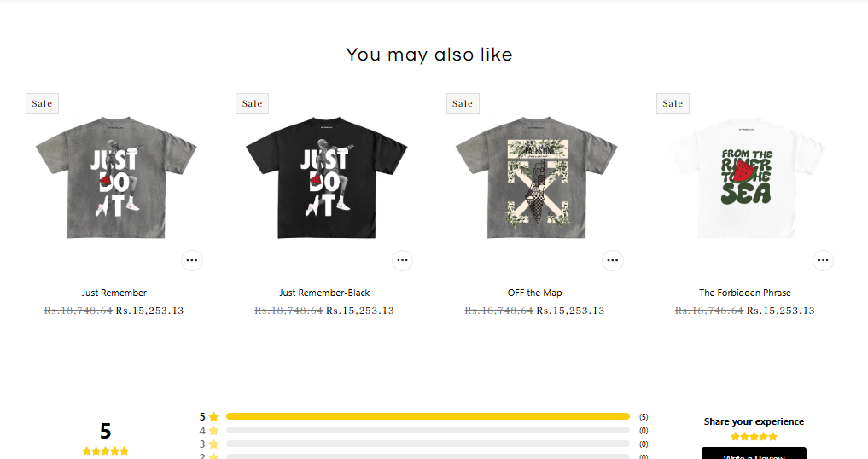Filter reviews by the 4 star bar
The height and width of the screenshot is (459, 868).
tap(424, 430)
